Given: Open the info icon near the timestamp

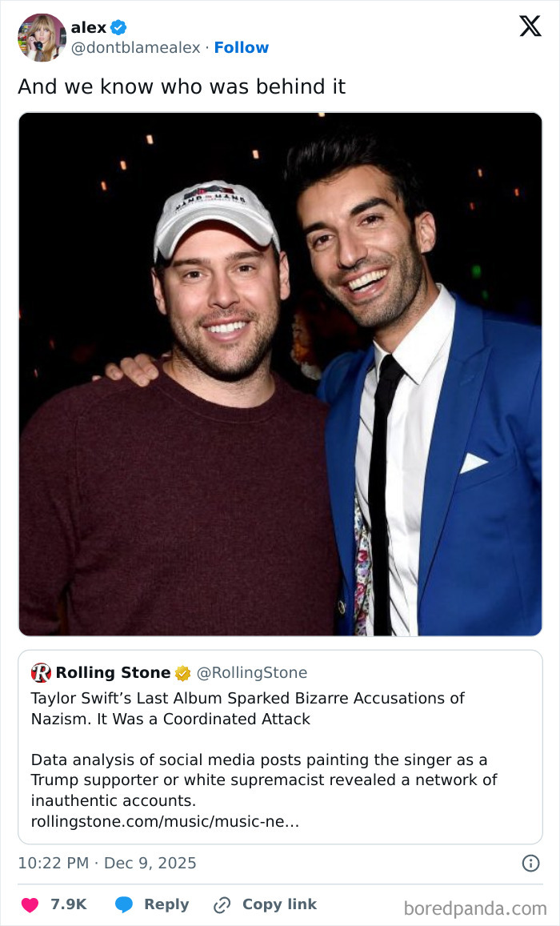Looking at the screenshot, I should tap(532, 862).
